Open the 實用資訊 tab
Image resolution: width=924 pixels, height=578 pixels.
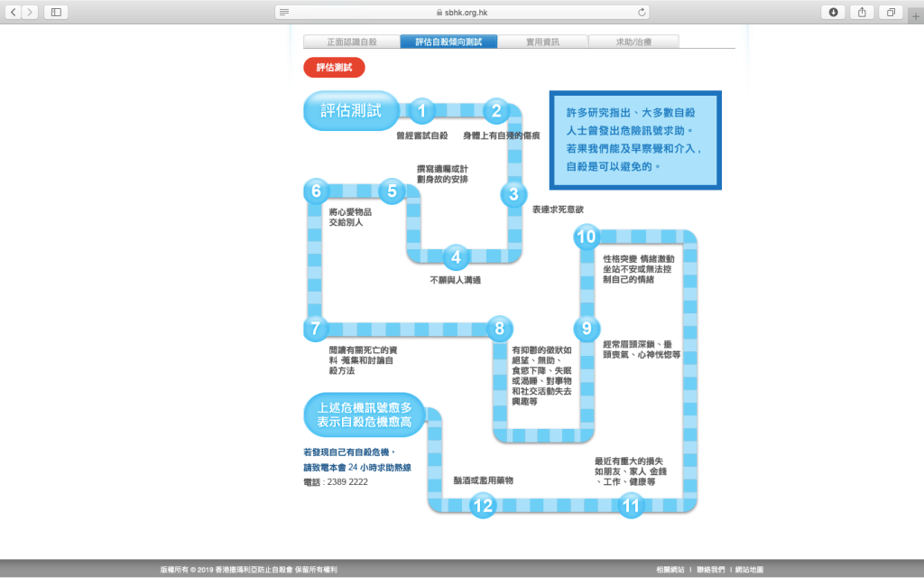[542, 42]
